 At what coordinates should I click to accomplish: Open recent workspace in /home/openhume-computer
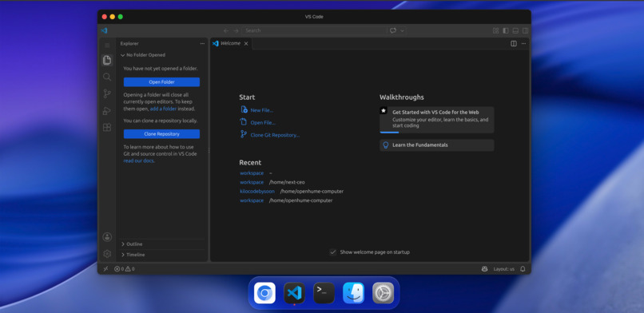pyautogui.click(x=252, y=200)
